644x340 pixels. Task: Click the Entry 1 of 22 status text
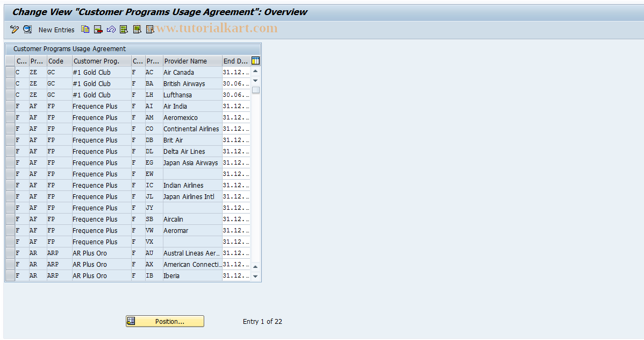click(262, 322)
